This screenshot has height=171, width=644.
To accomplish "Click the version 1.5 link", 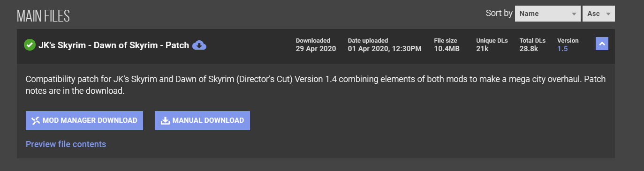I will pos(562,49).
